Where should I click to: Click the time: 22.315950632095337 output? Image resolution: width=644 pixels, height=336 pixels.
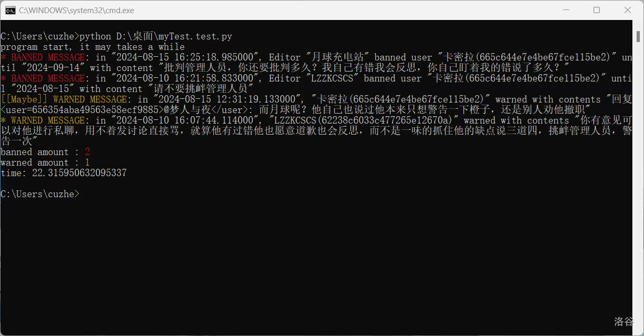pyautogui.click(x=64, y=173)
